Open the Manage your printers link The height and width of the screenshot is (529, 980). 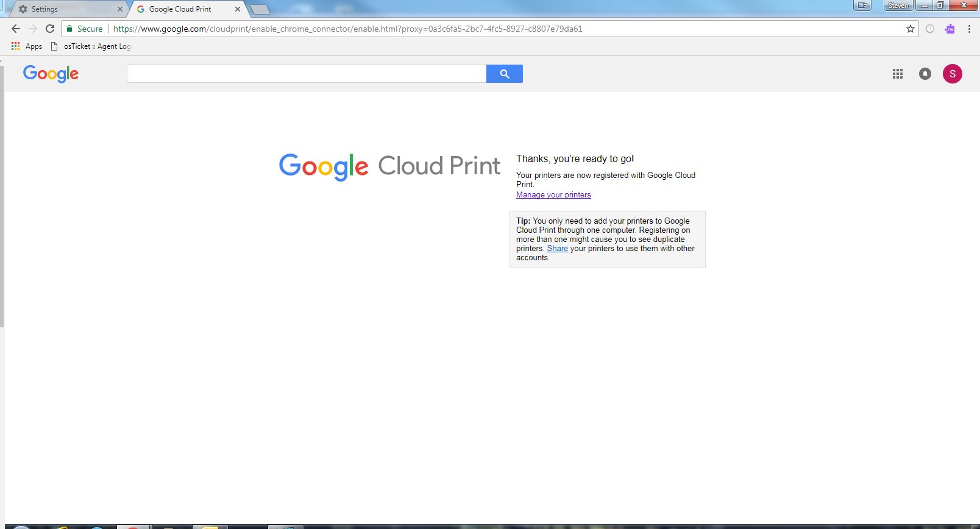pos(553,195)
